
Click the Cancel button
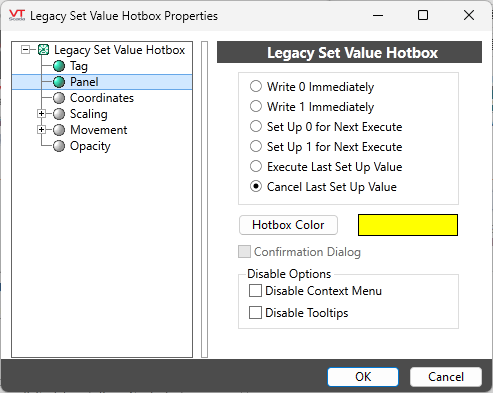(446, 377)
